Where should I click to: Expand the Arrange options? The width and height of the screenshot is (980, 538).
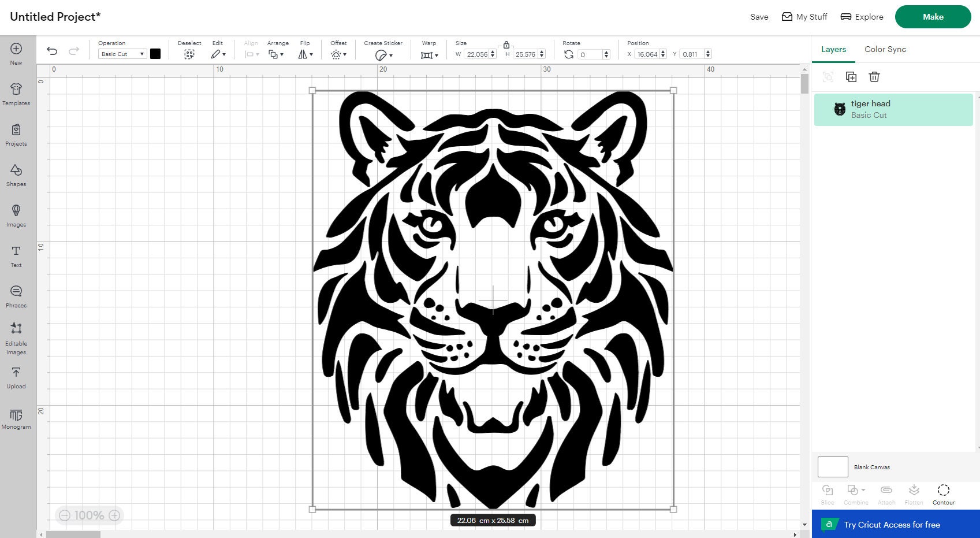click(278, 54)
